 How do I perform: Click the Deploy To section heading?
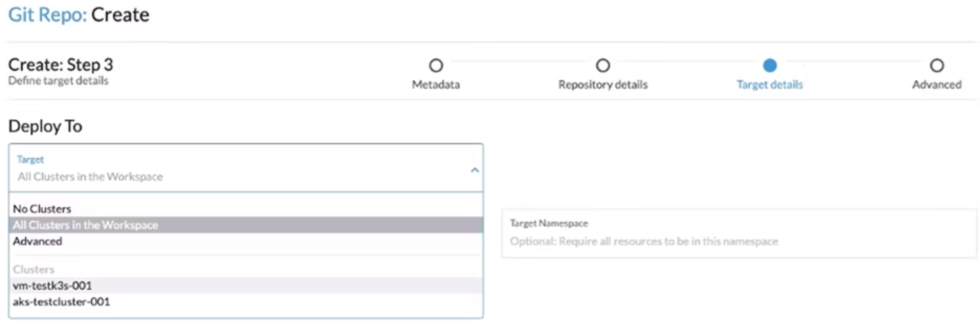click(45, 127)
